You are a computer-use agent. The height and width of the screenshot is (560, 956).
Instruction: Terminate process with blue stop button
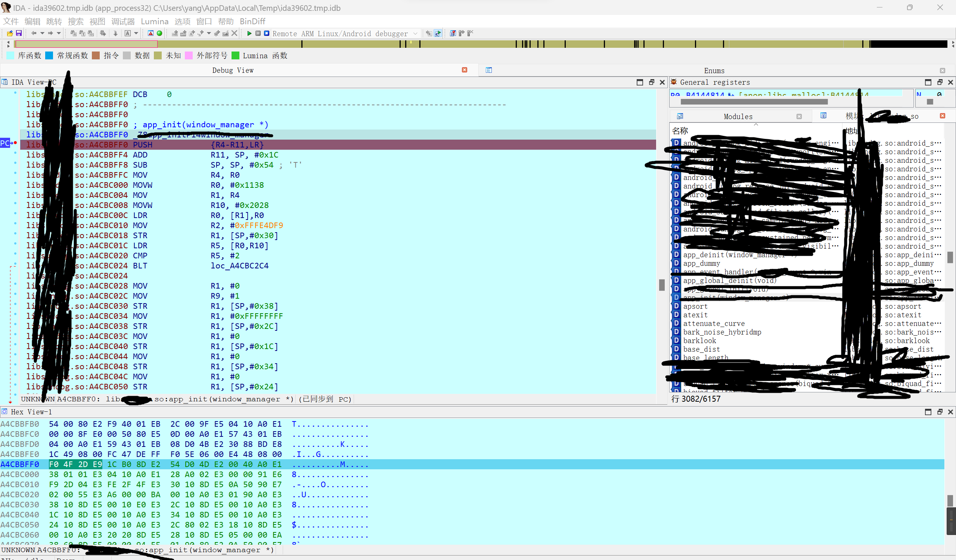tap(267, 33)
